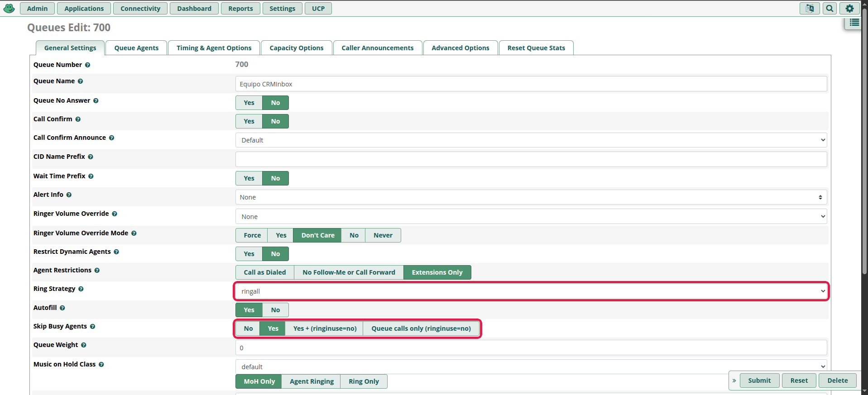Choose Force for Ringer Volume Override Mode
The width and height of the screenshot is (868, 395).
point(252,235)
